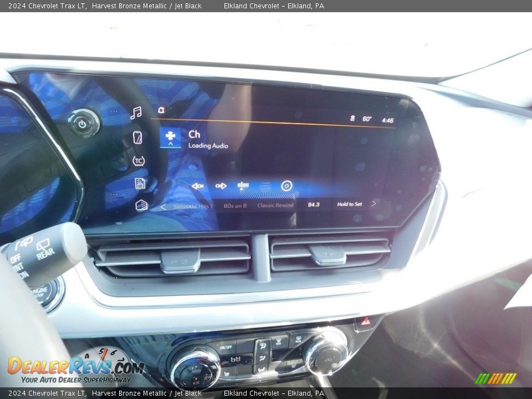
Task: Tap the right air vent tab
Action: coord(328,255)
